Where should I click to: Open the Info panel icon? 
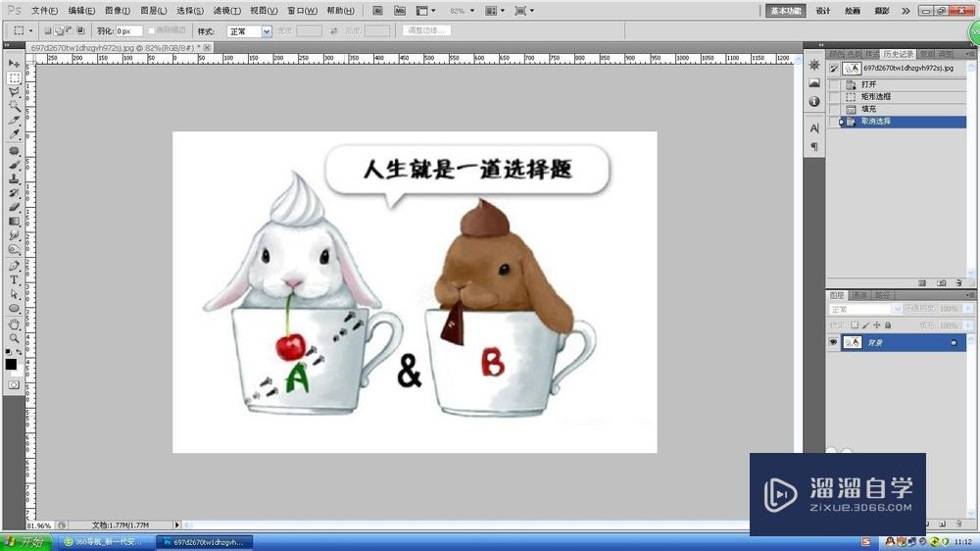(x=813, y=101)
